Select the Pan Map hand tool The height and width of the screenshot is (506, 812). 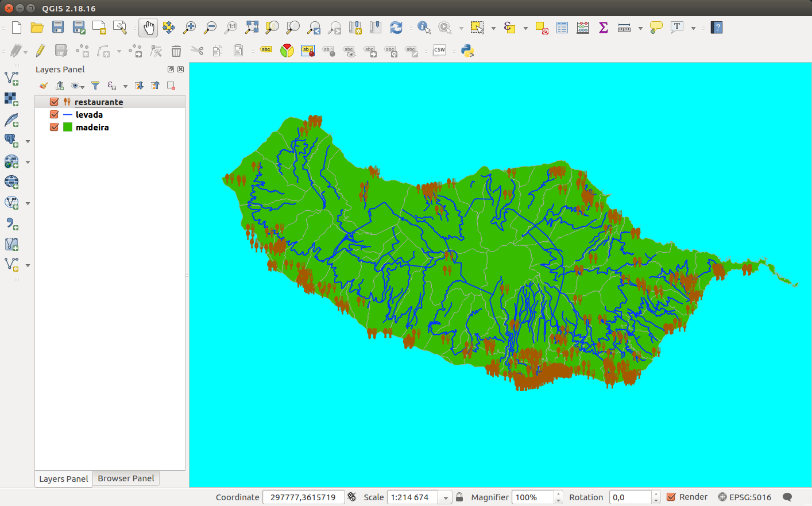pyautogui.click(x=148, y=28)
